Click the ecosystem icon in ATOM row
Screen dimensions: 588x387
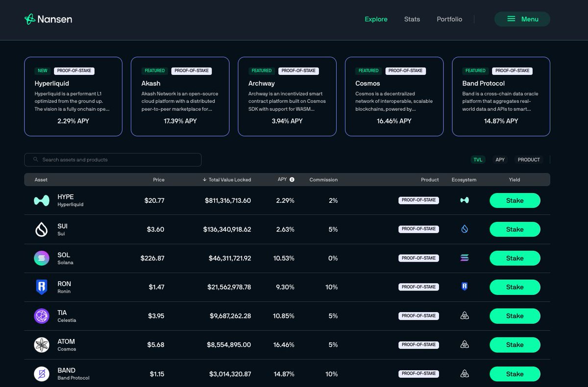(465, 345)
